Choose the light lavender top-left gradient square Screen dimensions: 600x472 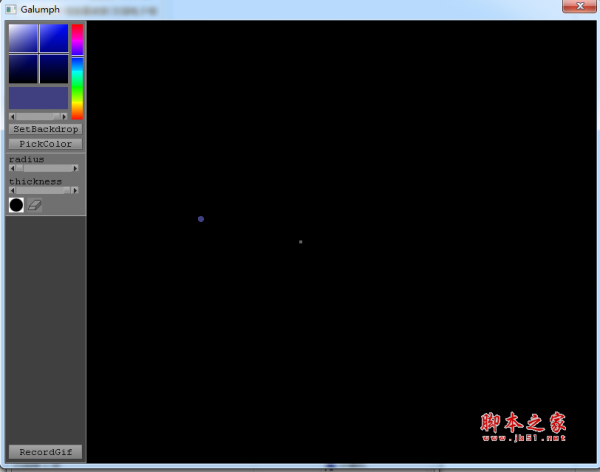[23, 38]
